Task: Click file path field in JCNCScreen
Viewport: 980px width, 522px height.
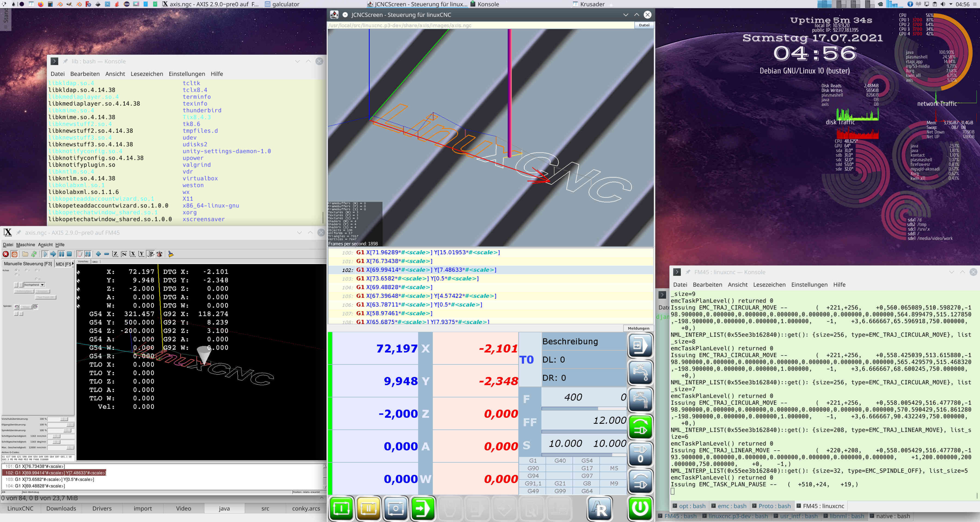Action: [481, 25]
